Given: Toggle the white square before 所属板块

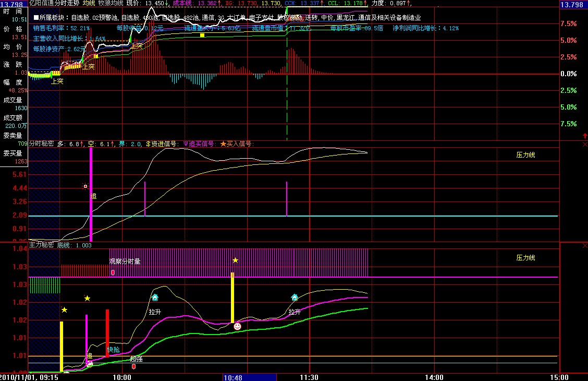Looking at the screenshot, I should (x=36, y=17).
